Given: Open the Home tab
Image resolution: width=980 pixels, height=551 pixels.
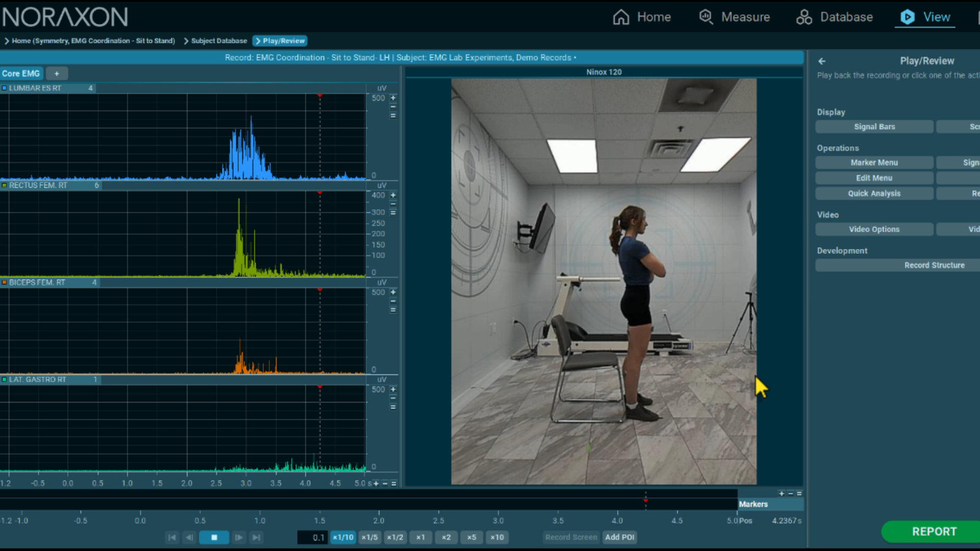Looking at the screenshot, I should point(642,17).
